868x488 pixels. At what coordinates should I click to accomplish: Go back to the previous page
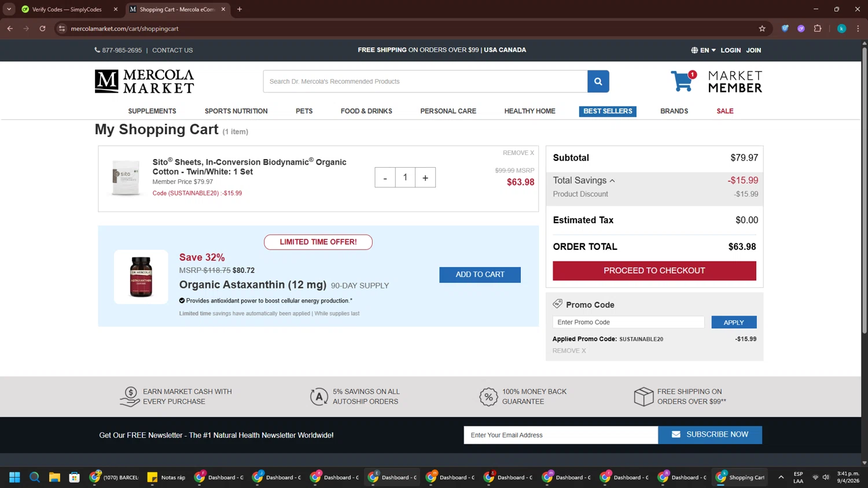coord(10,28)
